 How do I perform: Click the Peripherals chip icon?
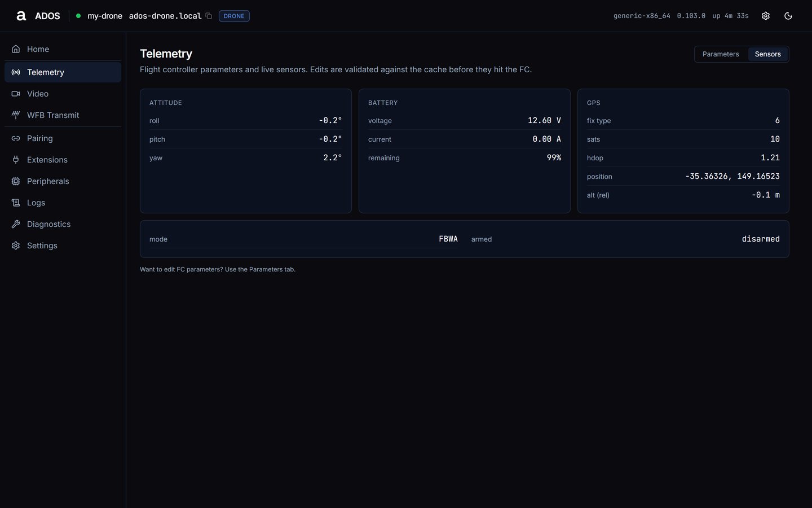coord(16,181)
